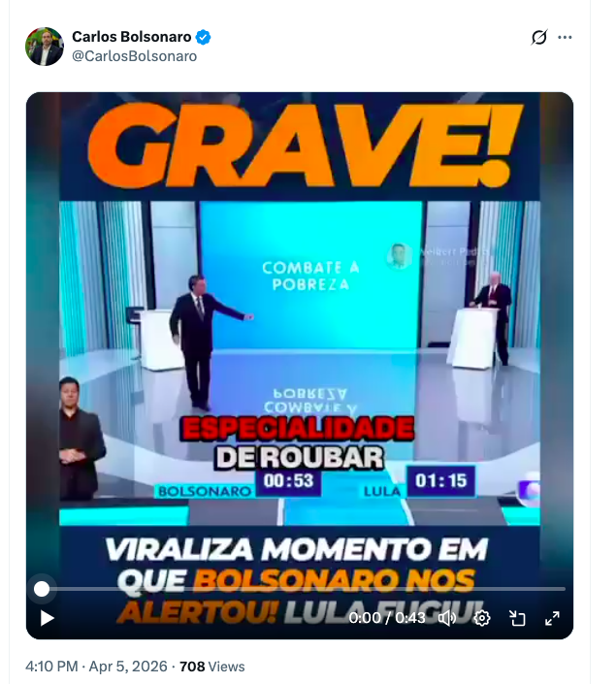Image resolution: width=616 pixels, height=684 pixels.
Task: Enter picture-in-picture mode
Action: (517, 618)
